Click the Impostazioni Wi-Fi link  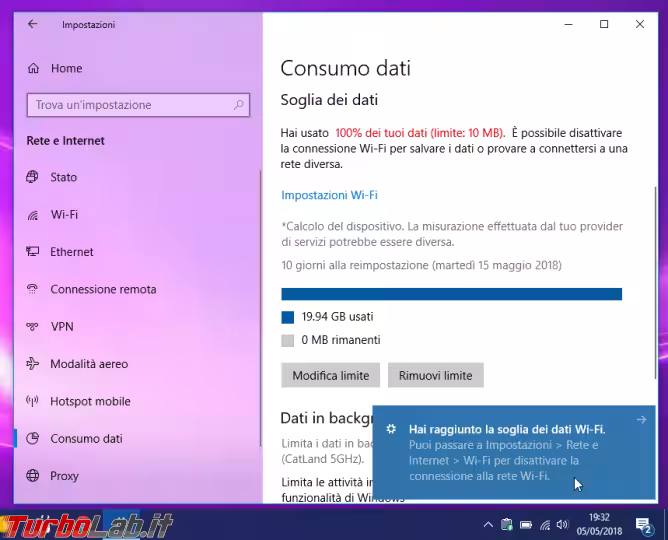click(329, 195)
